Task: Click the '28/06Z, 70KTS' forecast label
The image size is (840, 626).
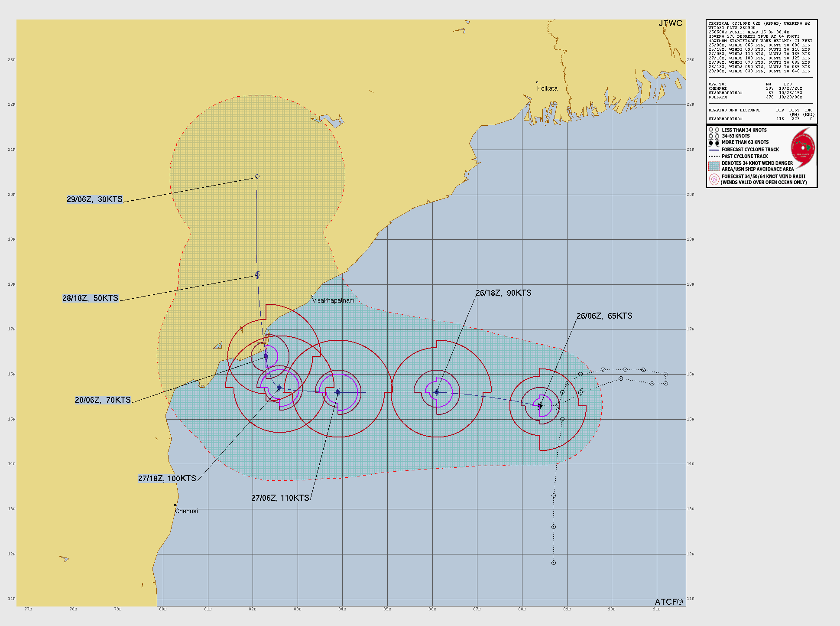Action: (x=103, y=400)
